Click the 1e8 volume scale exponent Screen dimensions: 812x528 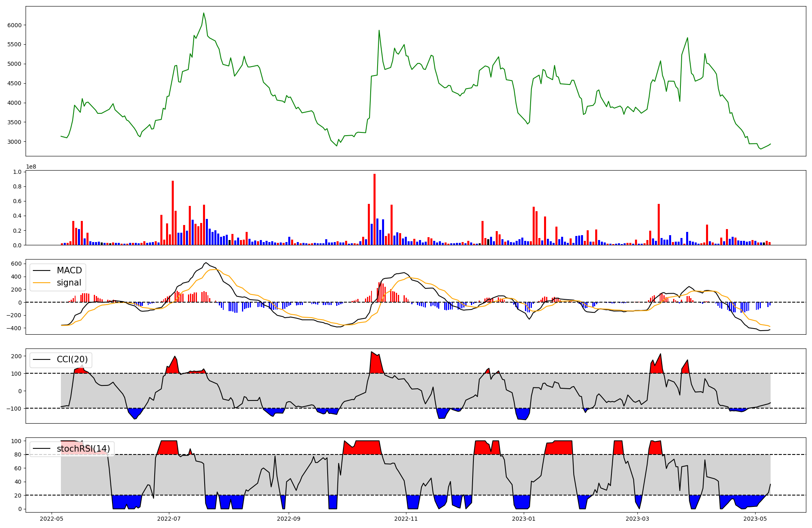point(31,167)
